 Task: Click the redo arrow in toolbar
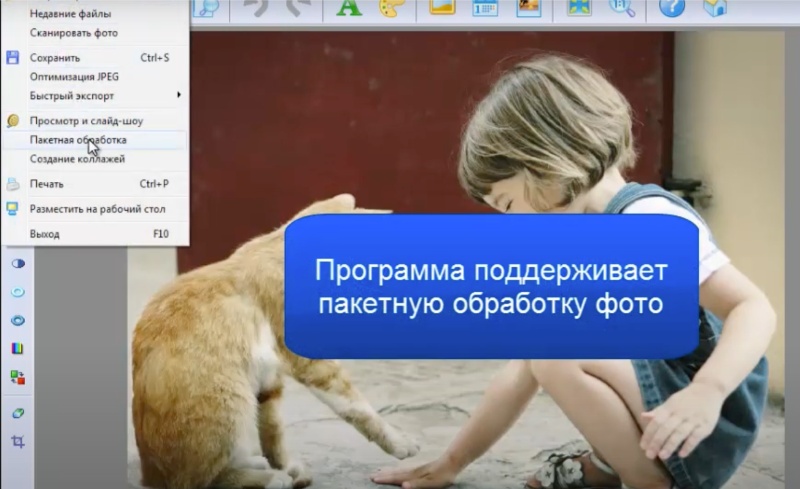(x=298, y=8)
